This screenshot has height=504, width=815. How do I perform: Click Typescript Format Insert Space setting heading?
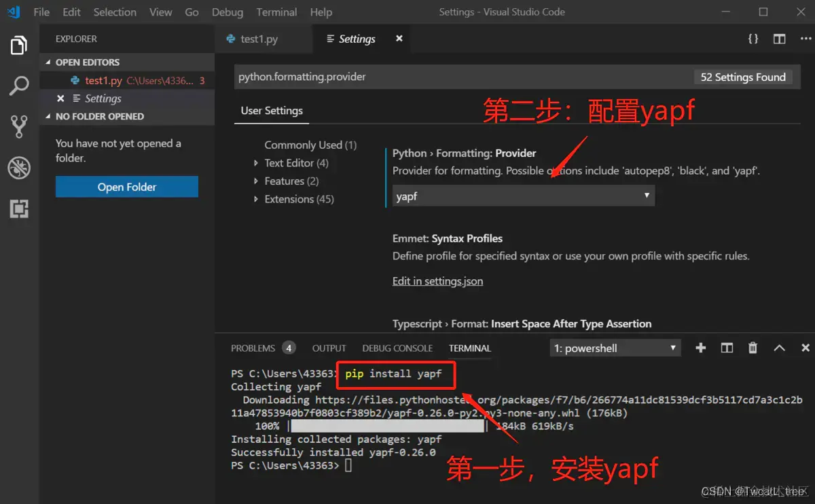tap(522, 324)
